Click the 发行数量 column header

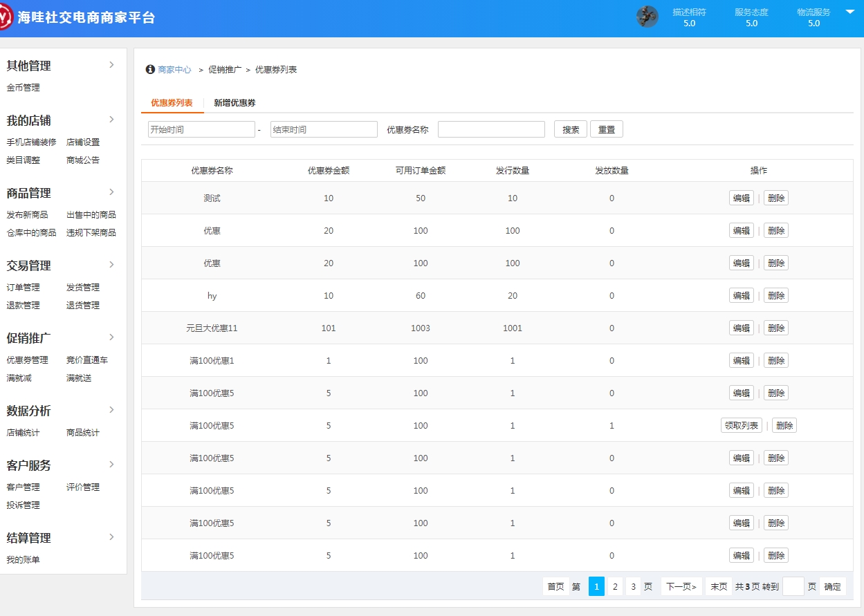click(x=513, y=171)
